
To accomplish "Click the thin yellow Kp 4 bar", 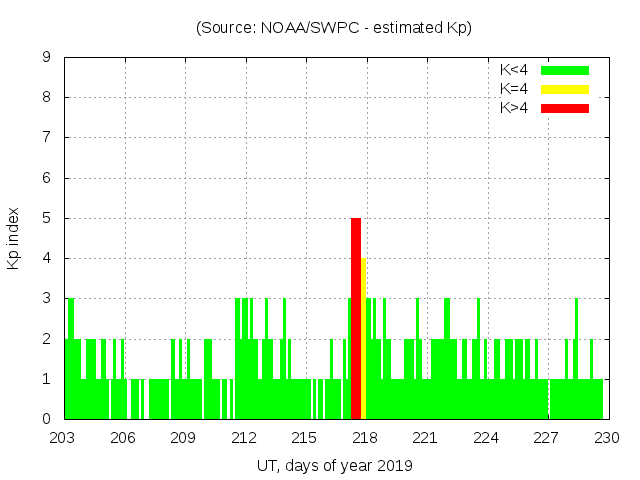I will [363, 338].
